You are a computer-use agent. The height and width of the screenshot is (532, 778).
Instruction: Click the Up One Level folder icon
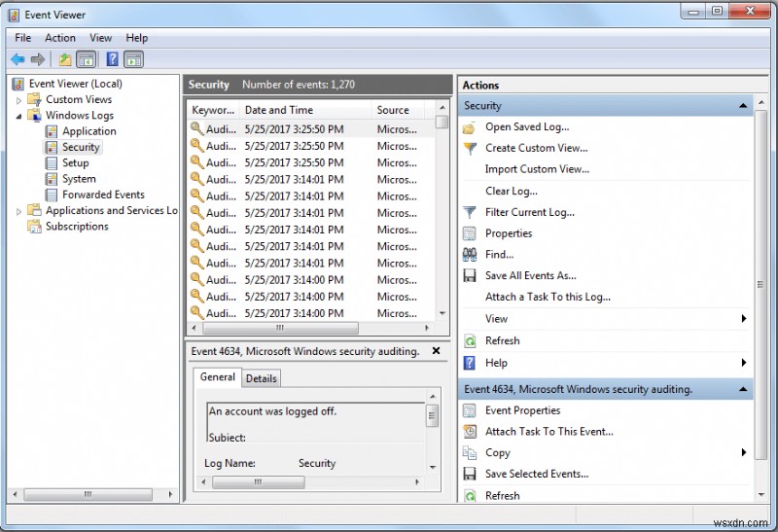[65, 59]
